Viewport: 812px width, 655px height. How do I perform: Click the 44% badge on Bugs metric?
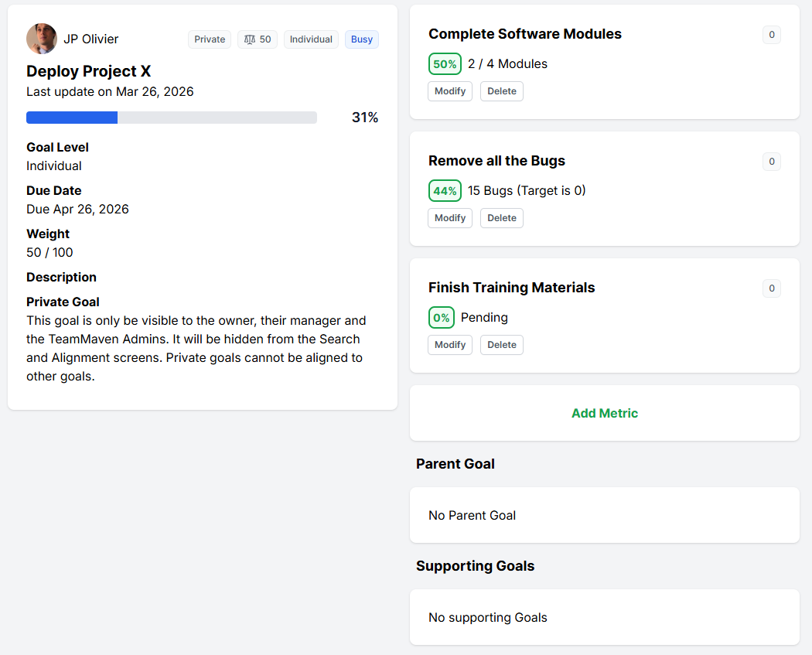445,191
